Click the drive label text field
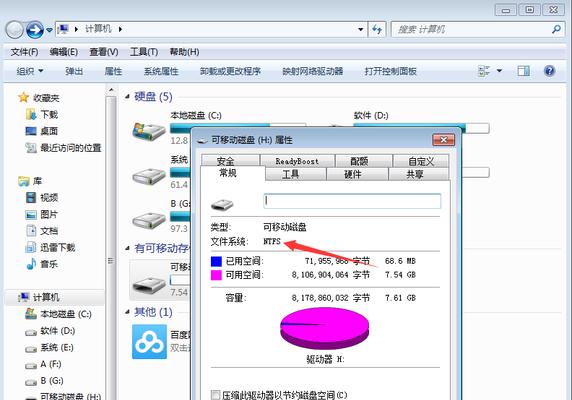Viewport: 572px width, 400px height. pos(352,201)
